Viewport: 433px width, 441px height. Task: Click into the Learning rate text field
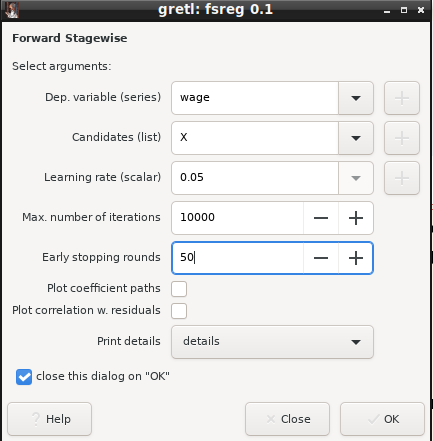click(255, 178)
